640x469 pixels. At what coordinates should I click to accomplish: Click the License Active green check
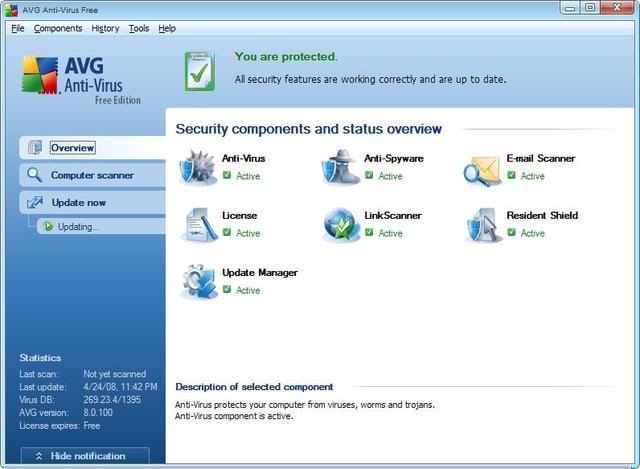click(227, 232)
